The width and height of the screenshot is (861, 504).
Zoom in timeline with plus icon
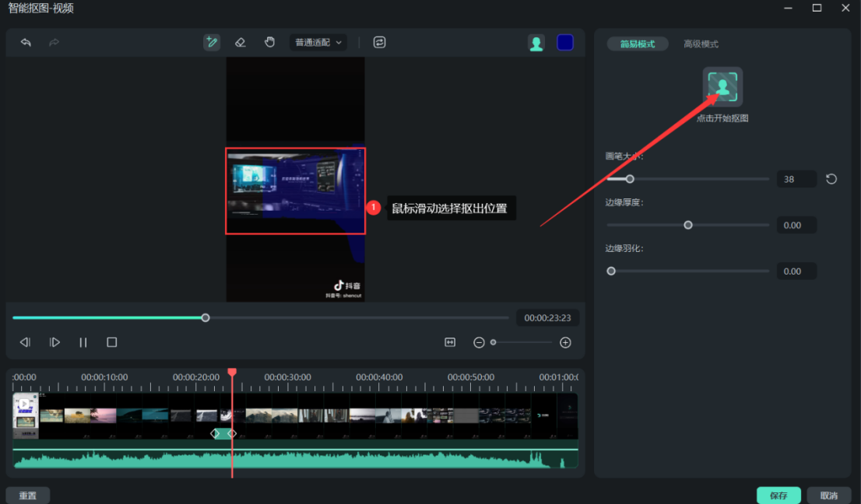pos(566,342)
